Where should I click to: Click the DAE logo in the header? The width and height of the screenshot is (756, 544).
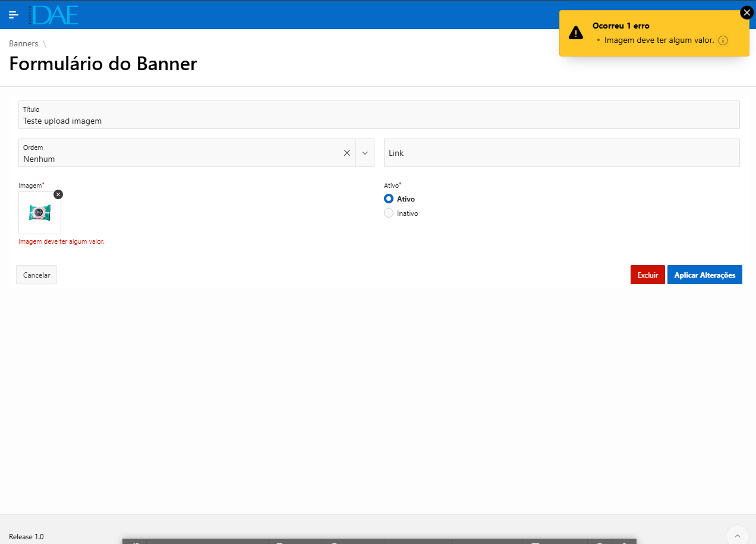pos(52,14)
